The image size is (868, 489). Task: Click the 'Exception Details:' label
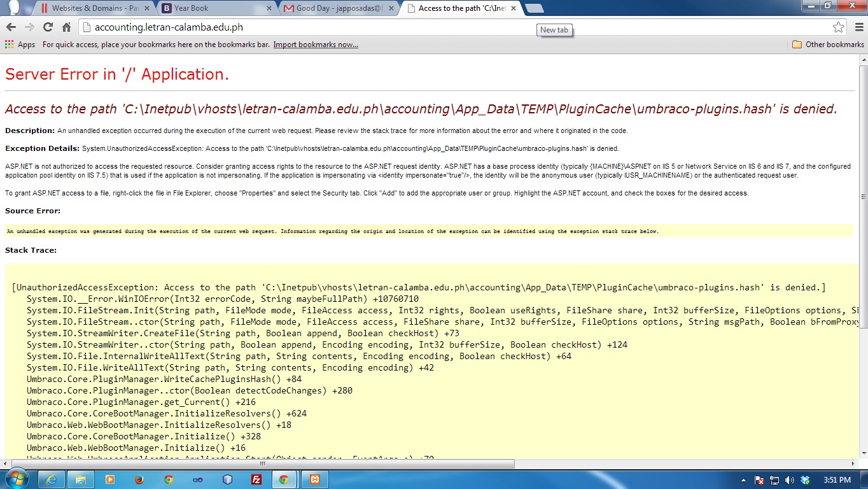[43, 148]
